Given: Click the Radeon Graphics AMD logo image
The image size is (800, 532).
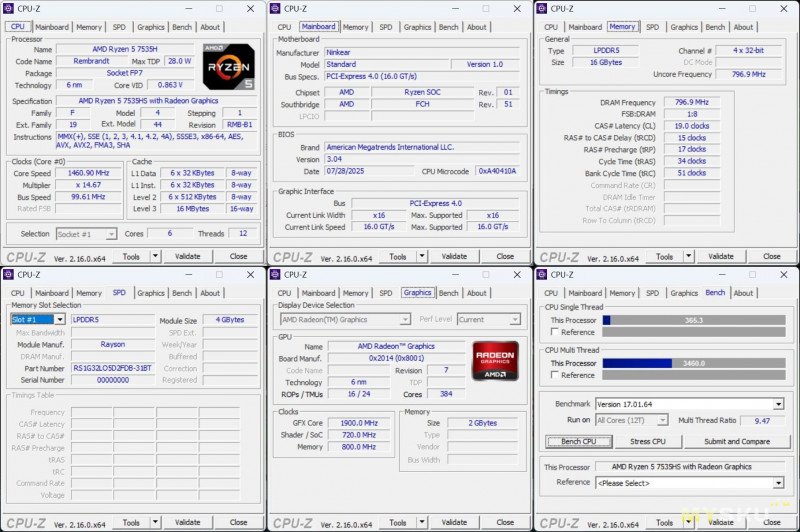Looking at the screenshot, I should 495,361.
